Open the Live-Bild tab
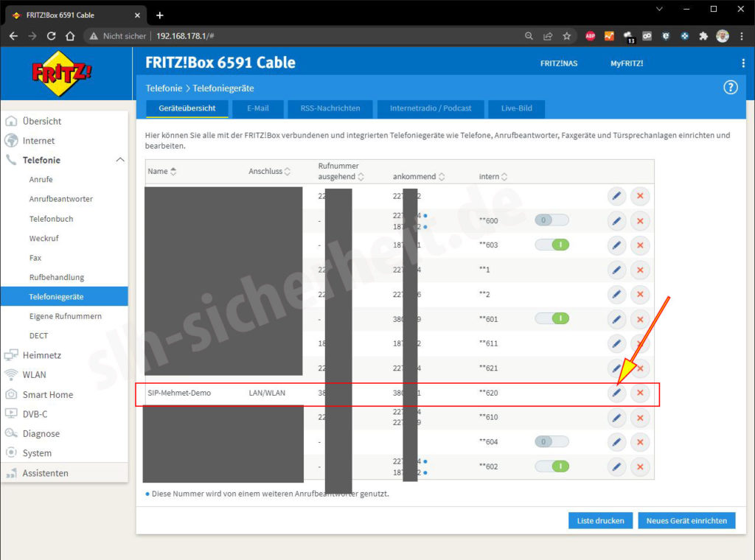This screenshot has width=755, height=560. [517, 109]
